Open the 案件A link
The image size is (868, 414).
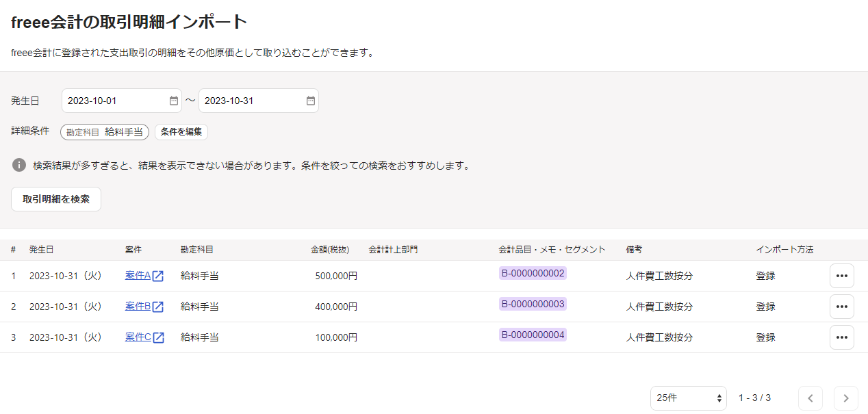pos(138,276)
